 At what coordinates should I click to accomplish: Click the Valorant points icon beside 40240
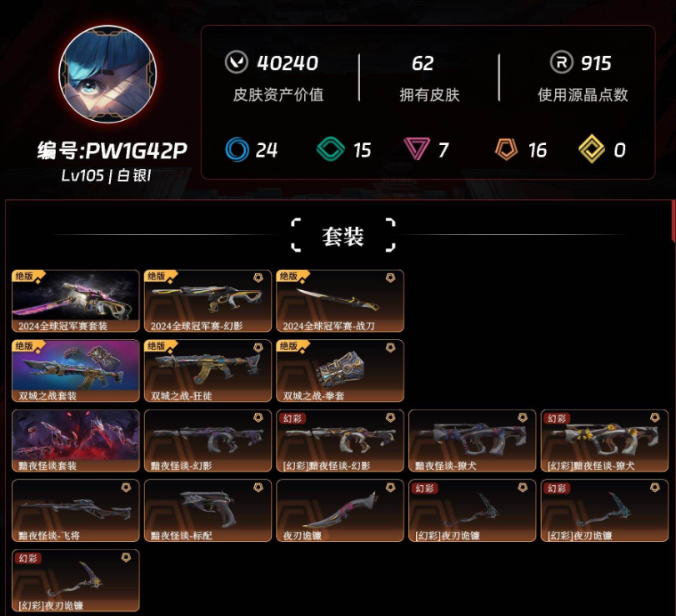pyautogui.click(x=236, y=63)
